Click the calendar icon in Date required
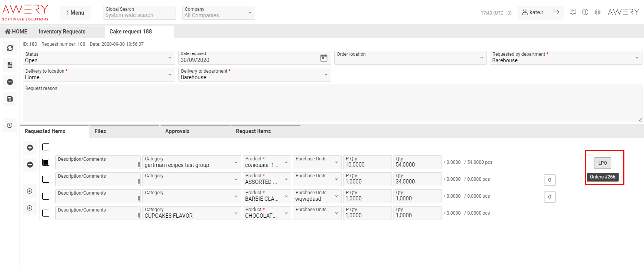The image size is (644, 270). [x=324, y=58]
